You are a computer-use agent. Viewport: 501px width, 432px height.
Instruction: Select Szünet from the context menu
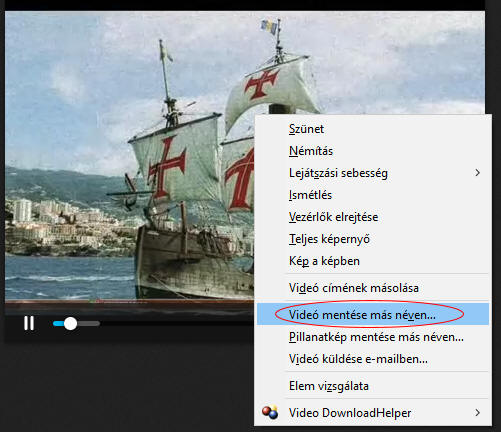point(373,129)
